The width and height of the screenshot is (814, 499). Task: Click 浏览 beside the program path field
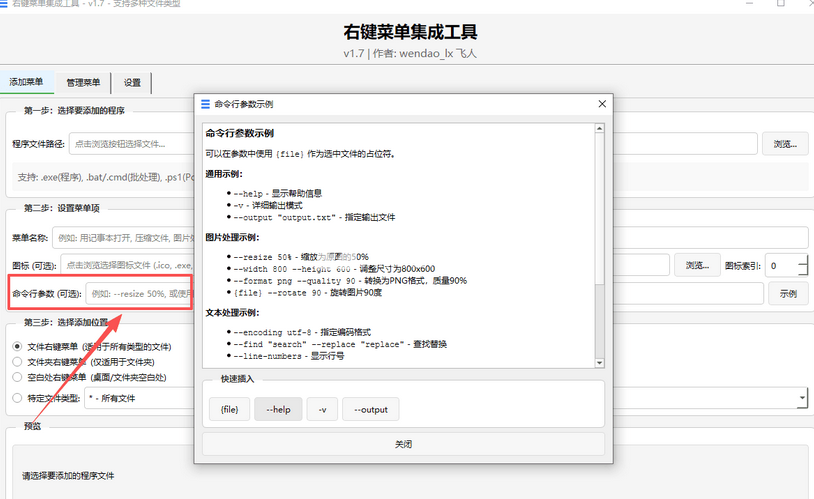pos(785,144)
